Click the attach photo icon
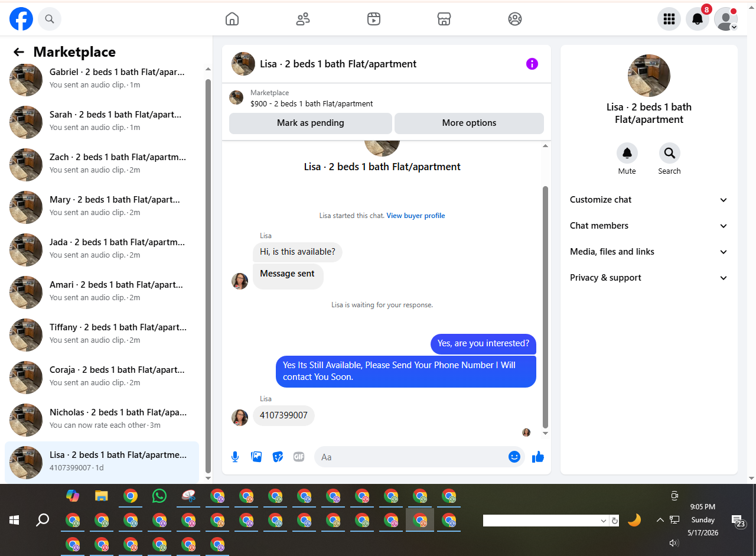Viewport: 756px width, 556px height. point(256,457)
